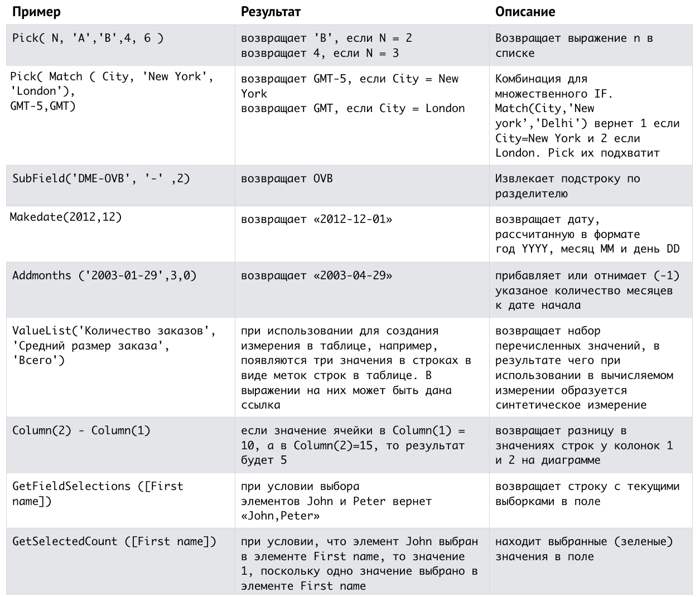The image size is (700, 597).
Task: Click the result «2003-04-29» cell
Action: tap(316, 275)
